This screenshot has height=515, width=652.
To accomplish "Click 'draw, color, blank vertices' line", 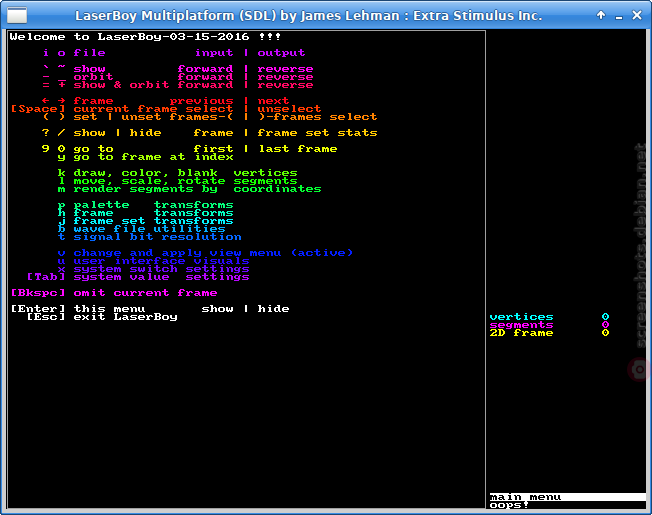I will pyautogui.click(x=178, y=173).
